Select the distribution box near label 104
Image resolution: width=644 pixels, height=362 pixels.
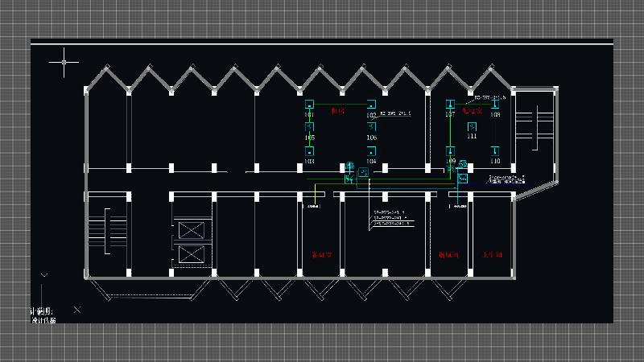364,172
